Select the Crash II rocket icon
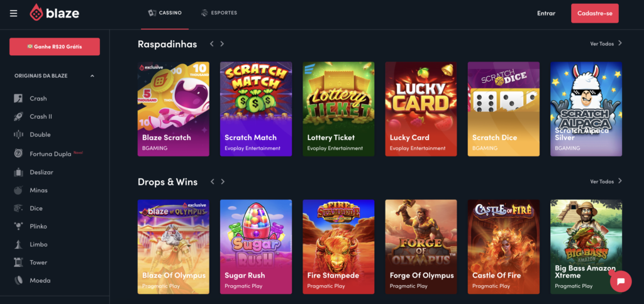The height and width of the screenshot is (304, 644). click(x=18, y=117)
